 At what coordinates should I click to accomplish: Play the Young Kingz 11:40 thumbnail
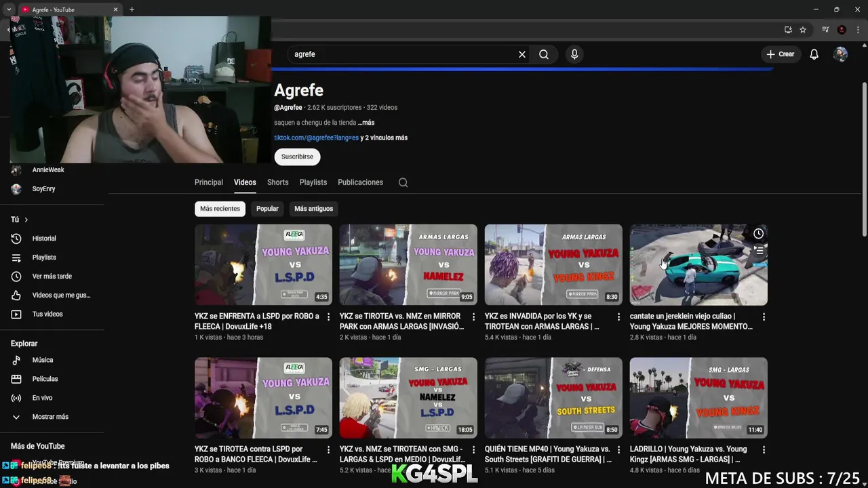click(x=698, y=398)
